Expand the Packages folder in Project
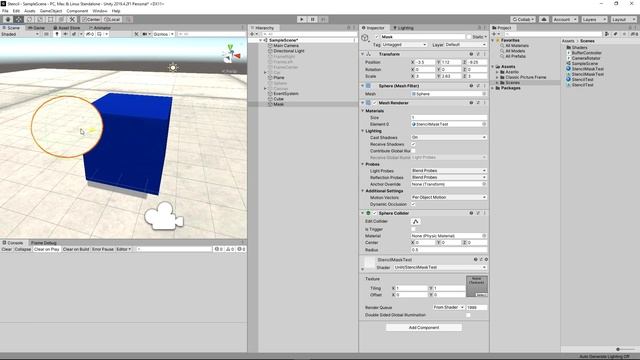 point(493,88)
